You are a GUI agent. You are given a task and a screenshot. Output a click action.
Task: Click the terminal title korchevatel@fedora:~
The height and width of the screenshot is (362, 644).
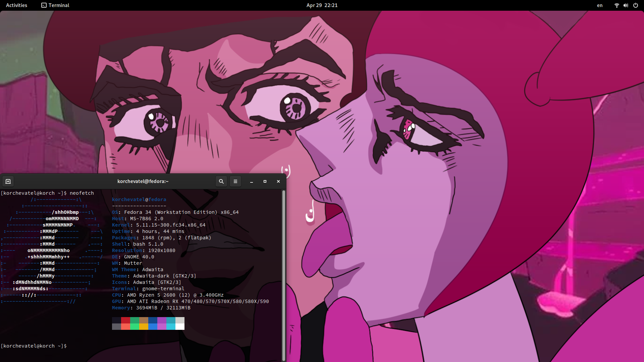tap(143, 181)
